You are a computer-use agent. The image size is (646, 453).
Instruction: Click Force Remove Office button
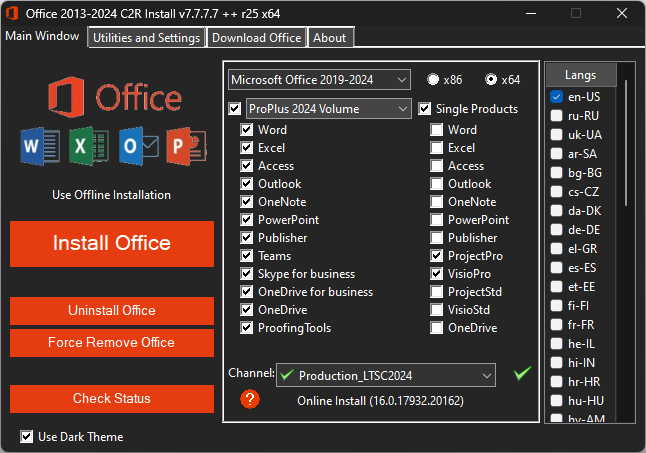112,343
